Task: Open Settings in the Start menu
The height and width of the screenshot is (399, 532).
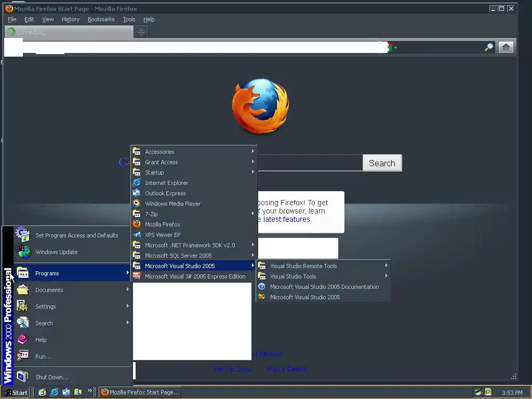Action: pos(72,307)
